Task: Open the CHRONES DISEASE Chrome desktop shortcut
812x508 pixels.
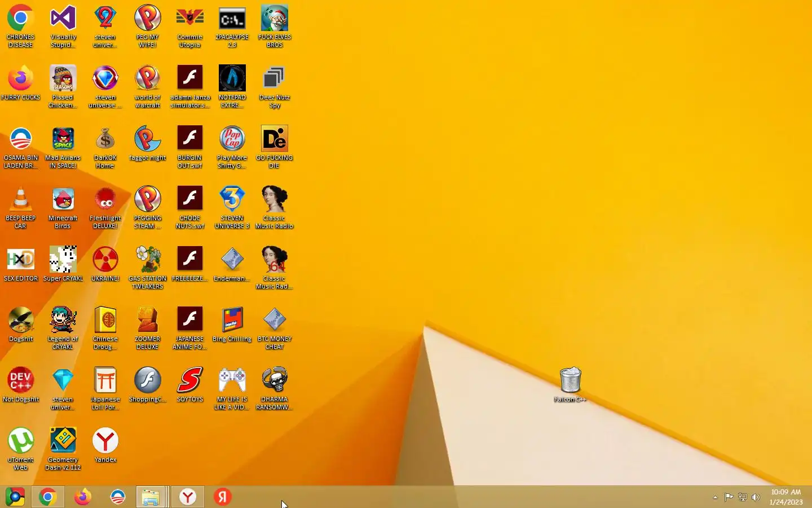Action: click(20, 26)
